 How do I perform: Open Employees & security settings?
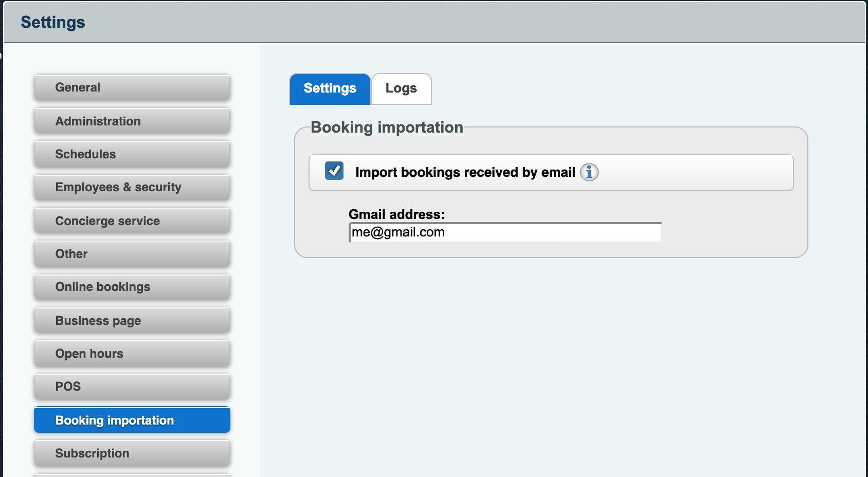[132, 187]
